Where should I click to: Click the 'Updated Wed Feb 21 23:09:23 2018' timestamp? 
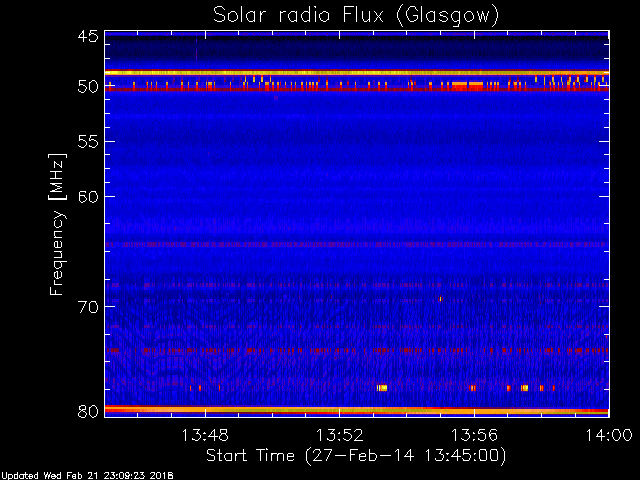tap(87, 476)
